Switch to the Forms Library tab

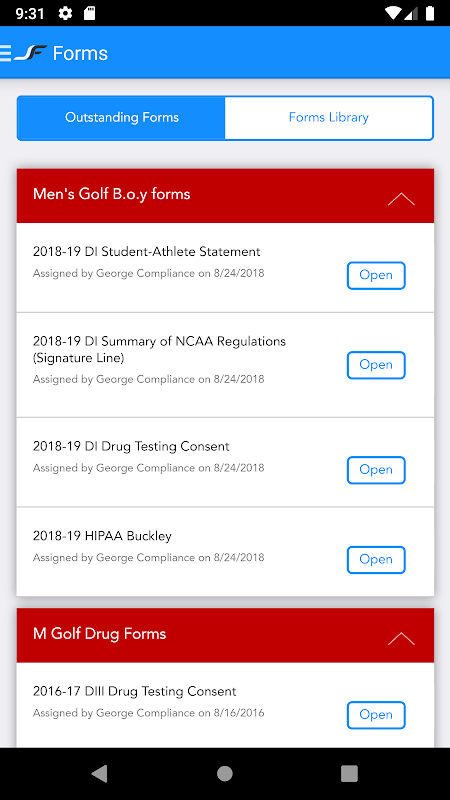pos(329,118)
